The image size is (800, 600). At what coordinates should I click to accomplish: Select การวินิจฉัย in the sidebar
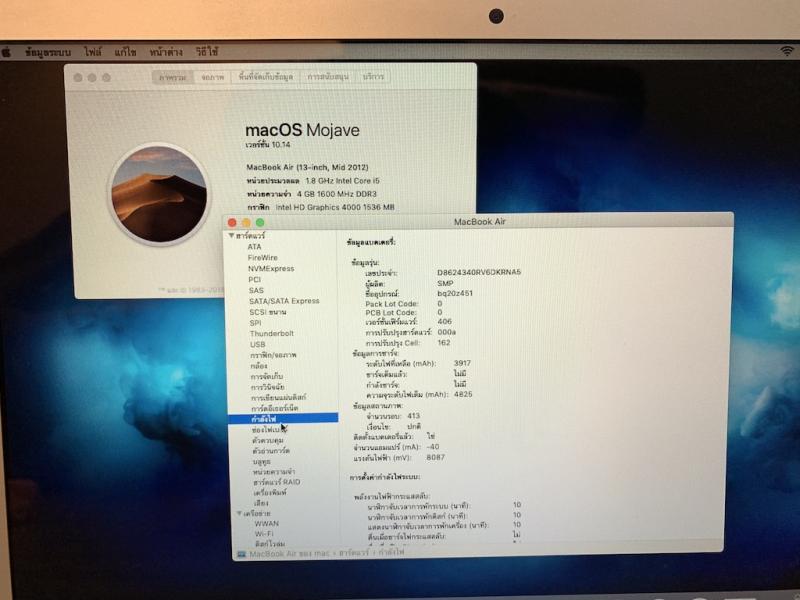coord(268,387)
